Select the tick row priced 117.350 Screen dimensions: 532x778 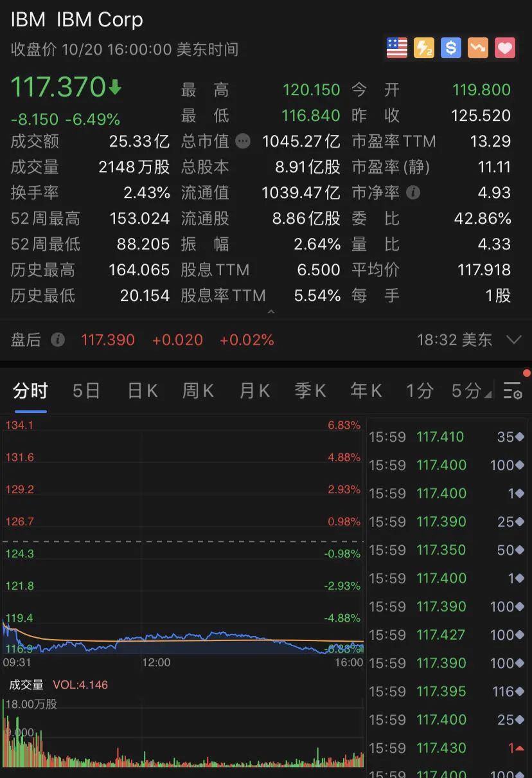point(447,550)
